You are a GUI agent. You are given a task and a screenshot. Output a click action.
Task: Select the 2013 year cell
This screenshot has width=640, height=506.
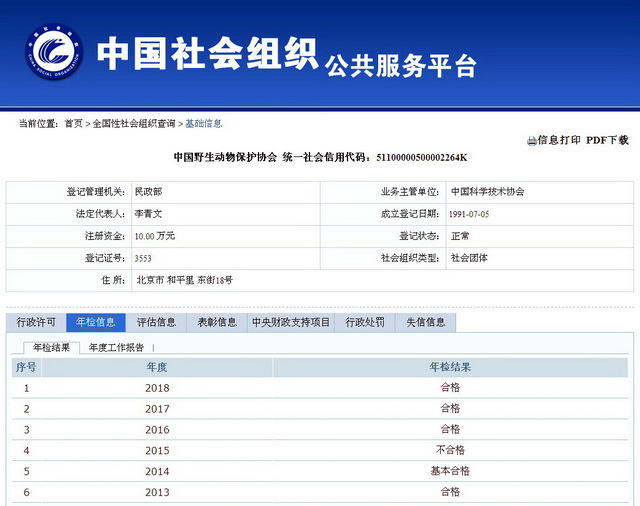pos(157,492)
